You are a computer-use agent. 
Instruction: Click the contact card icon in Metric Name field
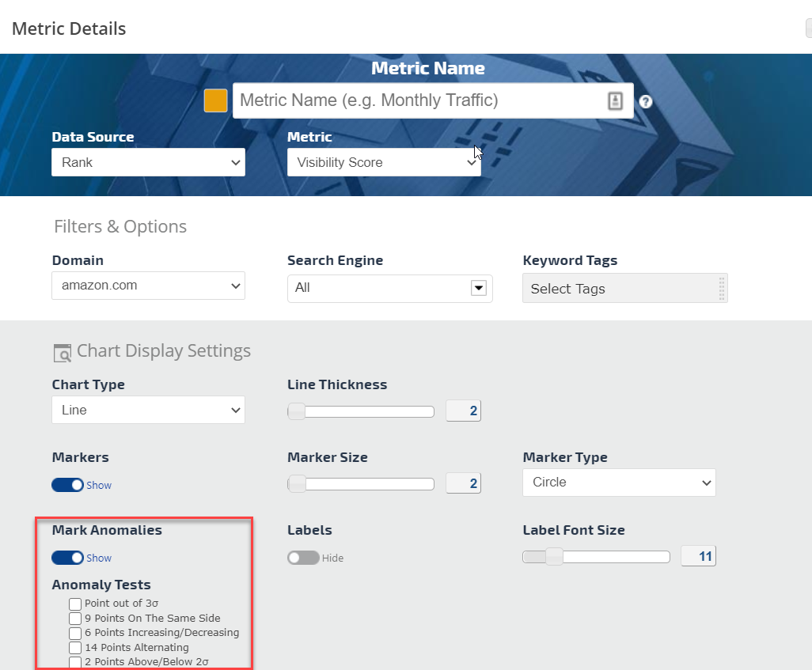coord(615,100)
